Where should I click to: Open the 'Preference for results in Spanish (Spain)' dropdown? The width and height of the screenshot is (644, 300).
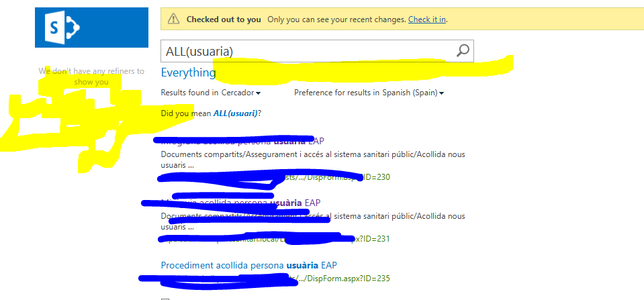tap(369, 93)
